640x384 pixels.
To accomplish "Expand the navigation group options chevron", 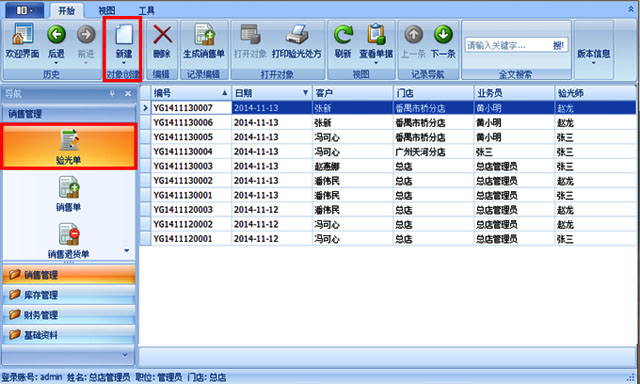I will point(125,355).
